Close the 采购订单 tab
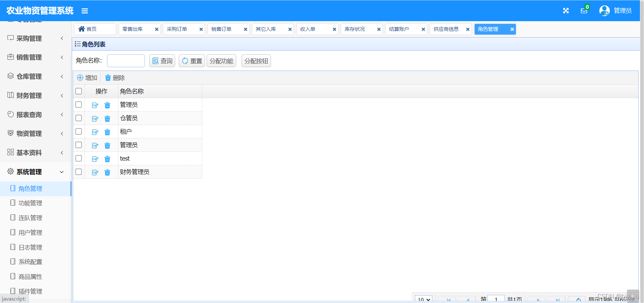This screenshot has width=644, height=303. (201, 29)
